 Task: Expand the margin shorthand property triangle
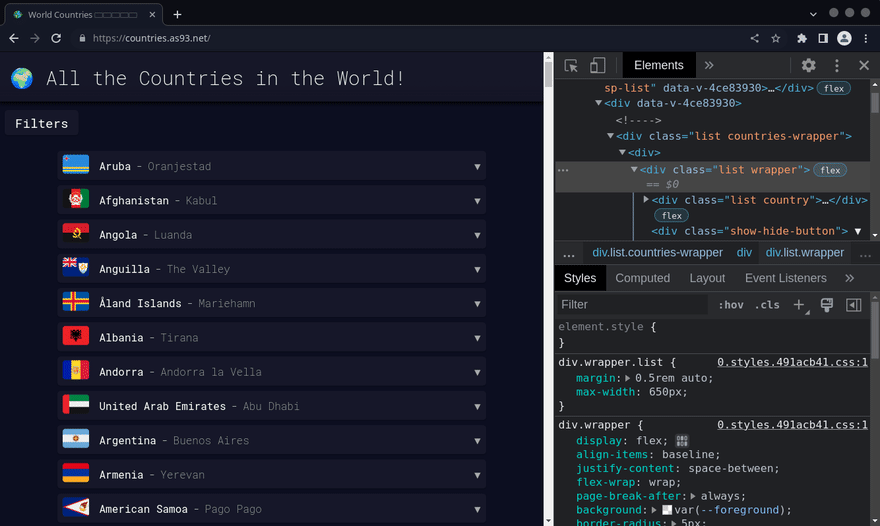click(x=627, y=378)
